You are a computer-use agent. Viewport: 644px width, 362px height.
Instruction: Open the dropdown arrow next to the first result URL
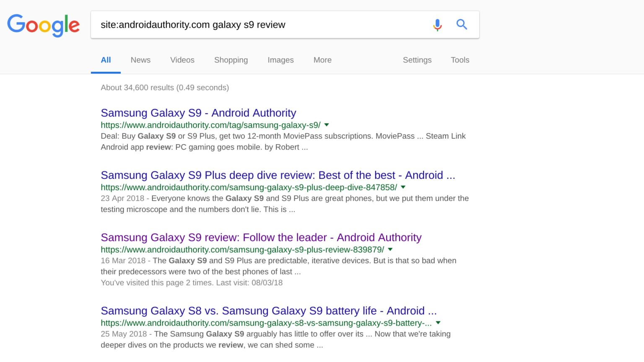pyautogui.click(x=327, y=125)
